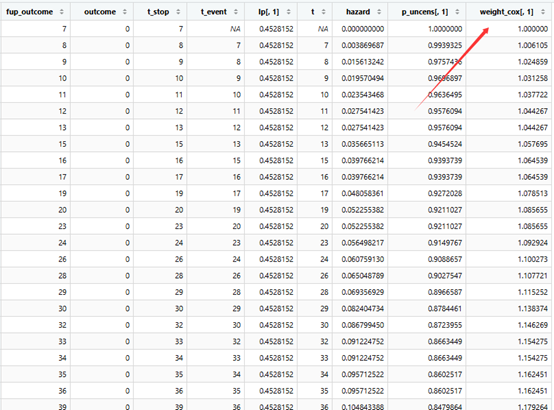The image size is (554, 410).
Task: Click the weight_cox value 1.024859
Action: [x=533, y=62]
